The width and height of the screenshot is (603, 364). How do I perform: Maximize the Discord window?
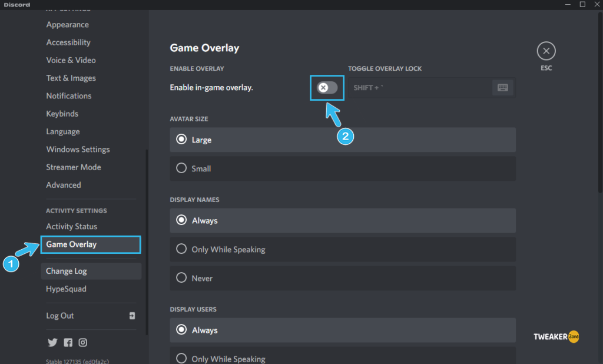coord(582,4)
